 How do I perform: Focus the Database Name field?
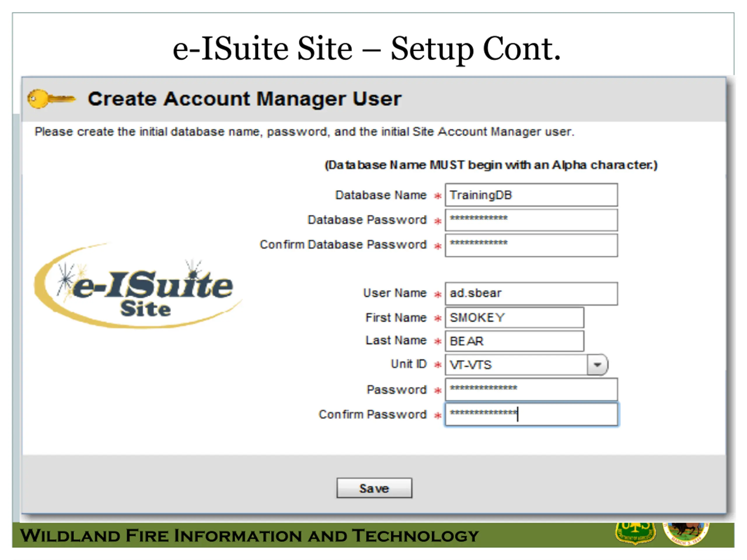tap(531, 195)
